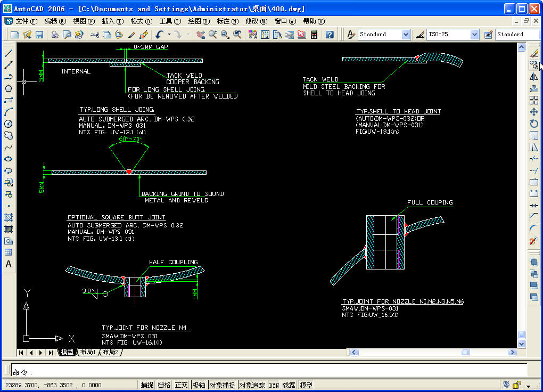
Task: Click the vertical scrollbar up arrow
Action: pyautogui.click(x=522, y=47)
